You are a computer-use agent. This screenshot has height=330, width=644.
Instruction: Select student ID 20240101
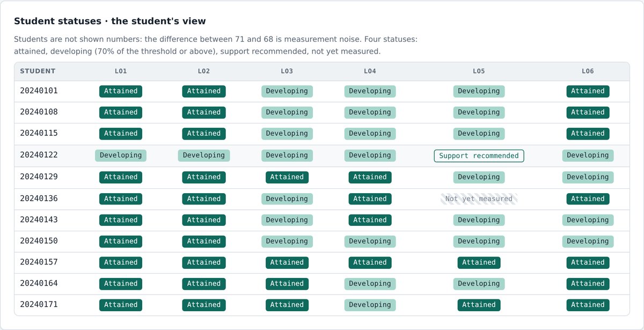click(39, 91)
